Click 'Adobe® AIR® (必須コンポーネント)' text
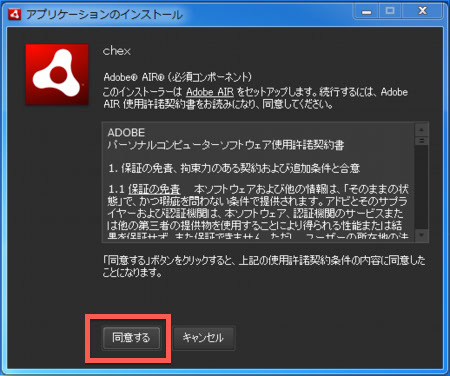Image resolution: width=450 pixels, height=376 pixels. 177,77
